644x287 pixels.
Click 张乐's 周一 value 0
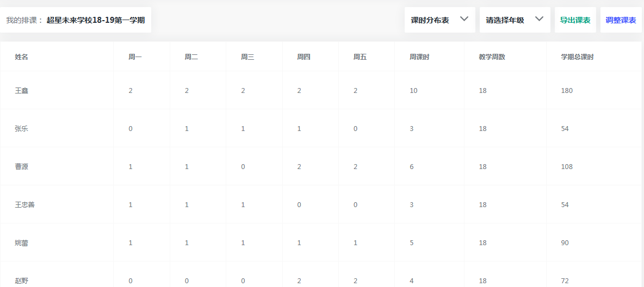tap(131, 128)
